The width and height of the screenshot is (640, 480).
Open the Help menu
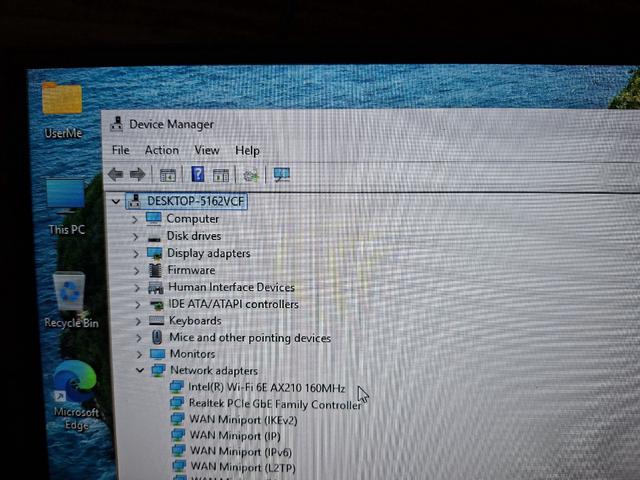tap(247, 151)
